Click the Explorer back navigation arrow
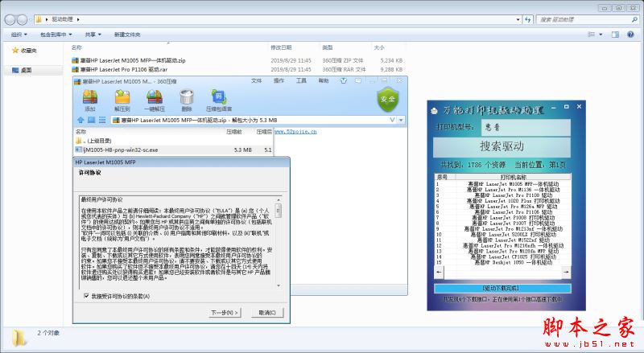The image size is (644, 353). pyautogui.click(x=15, y=19)
